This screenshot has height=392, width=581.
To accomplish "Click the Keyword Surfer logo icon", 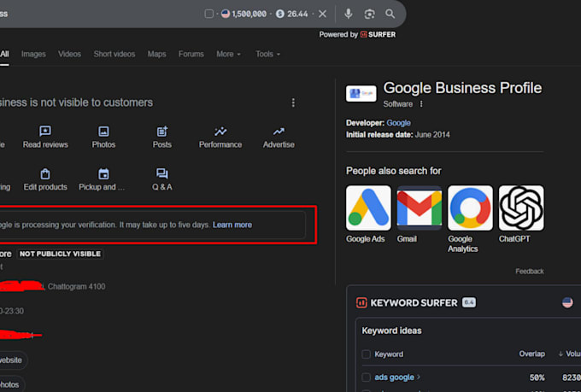I will click(361, 302).
